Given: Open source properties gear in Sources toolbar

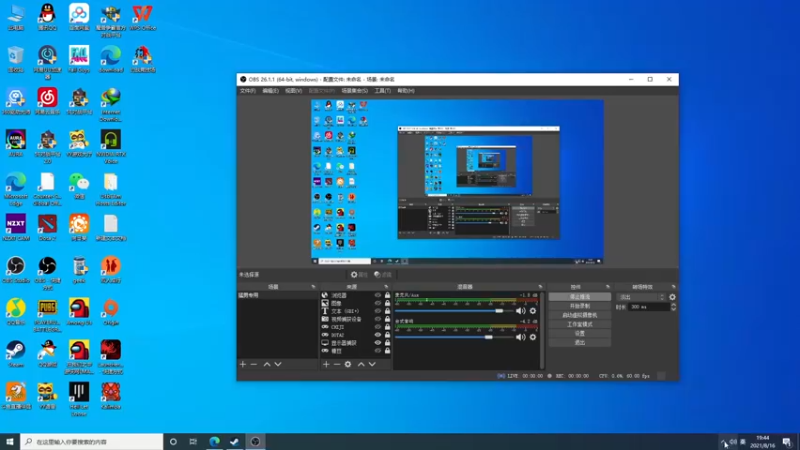Looking at the screenshot, I should (x=348, y=364).
